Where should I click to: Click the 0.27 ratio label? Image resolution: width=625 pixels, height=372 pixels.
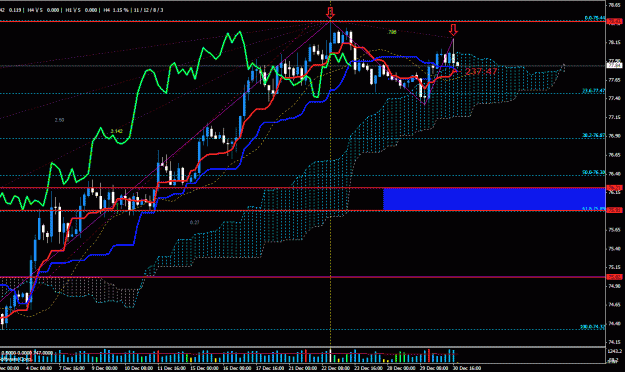(x=195, y=222)
